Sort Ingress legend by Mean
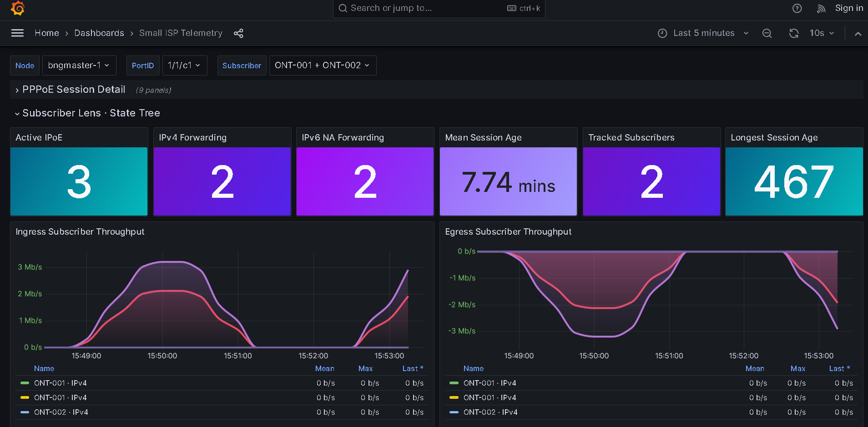The height and width of the screenshot is (427, 868). click(325, 368)
